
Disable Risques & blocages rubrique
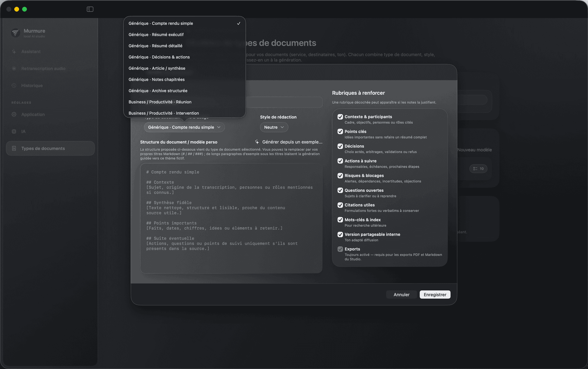pos(340,176)
